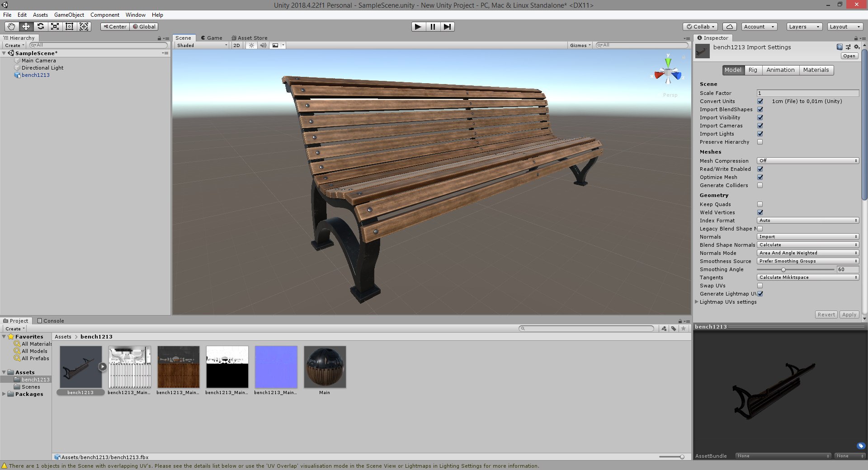Click the Revert button
This screenshot has width=868, height=470.
point(826,315)
